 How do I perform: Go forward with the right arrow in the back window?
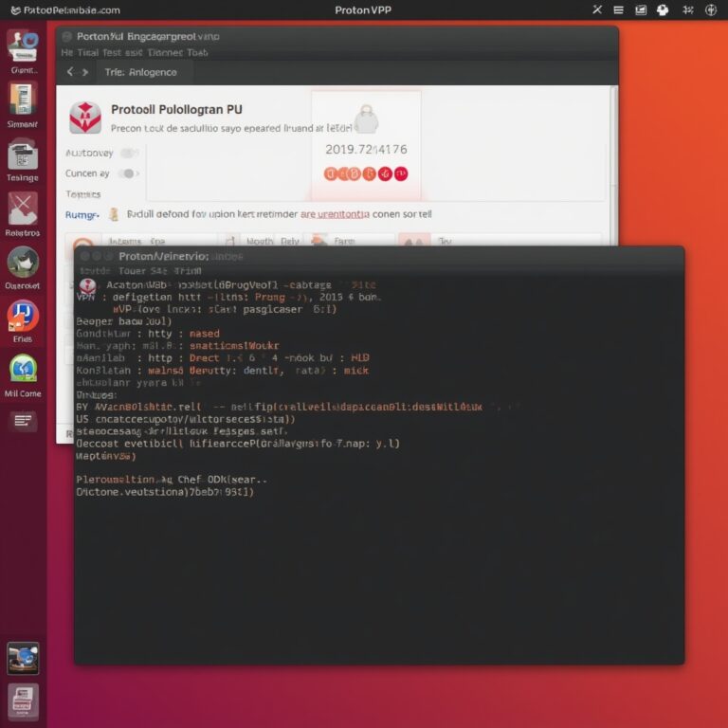(x=85, y=72)
